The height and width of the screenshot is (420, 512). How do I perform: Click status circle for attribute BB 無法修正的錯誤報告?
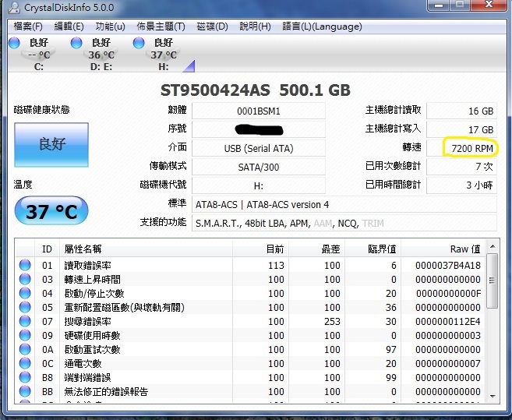click(x=25, y=391)
